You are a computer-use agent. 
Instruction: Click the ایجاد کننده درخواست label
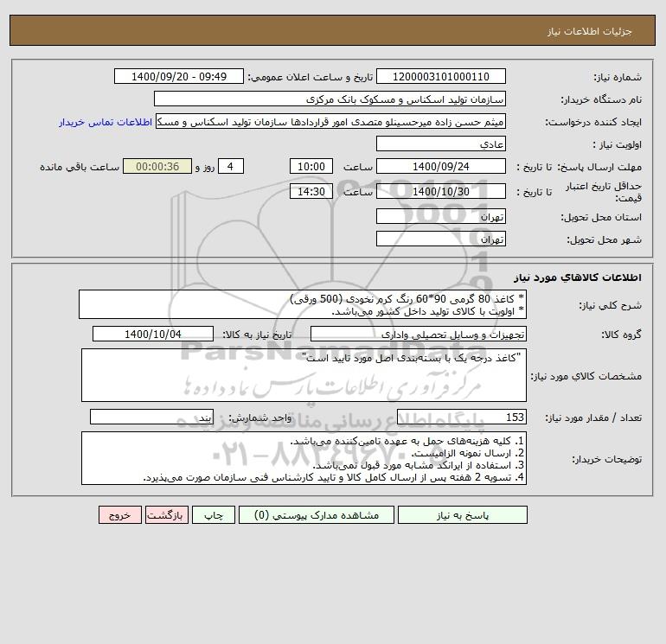tap(593, 122)
